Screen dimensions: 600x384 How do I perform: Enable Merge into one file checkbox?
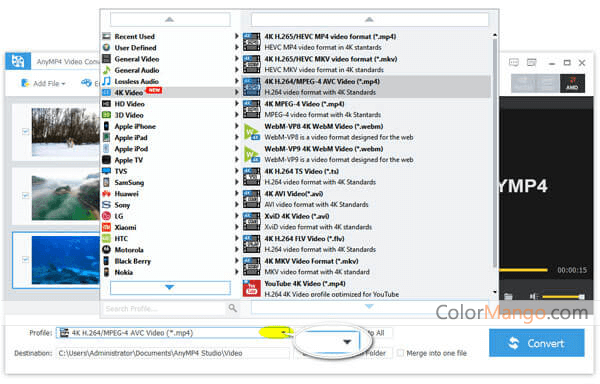400,353
